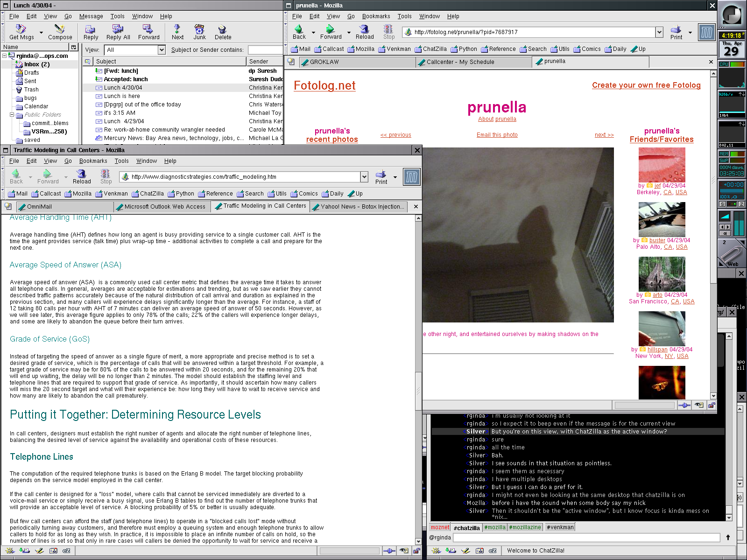
Task: Delete the selected mail message
Action: (223, 32)
